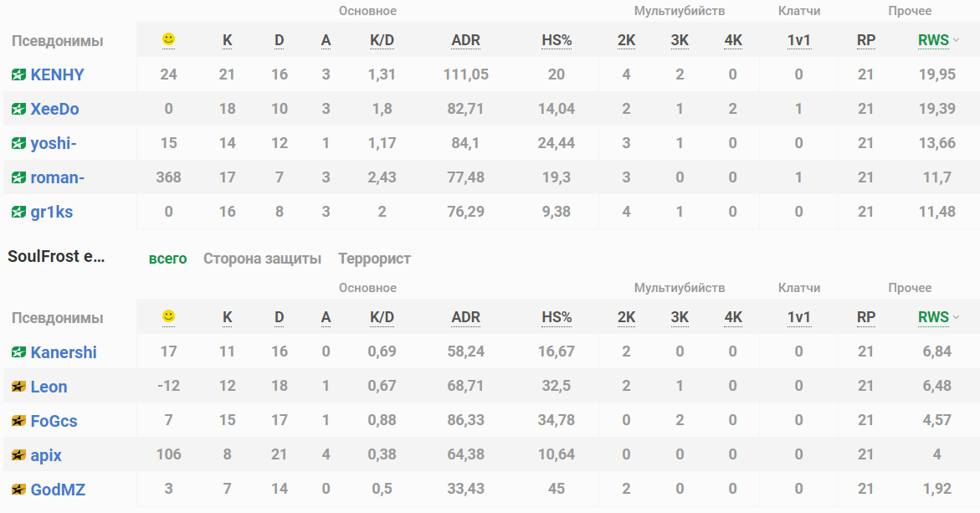Click the green badge icon beside KENHY

point(18,74)
